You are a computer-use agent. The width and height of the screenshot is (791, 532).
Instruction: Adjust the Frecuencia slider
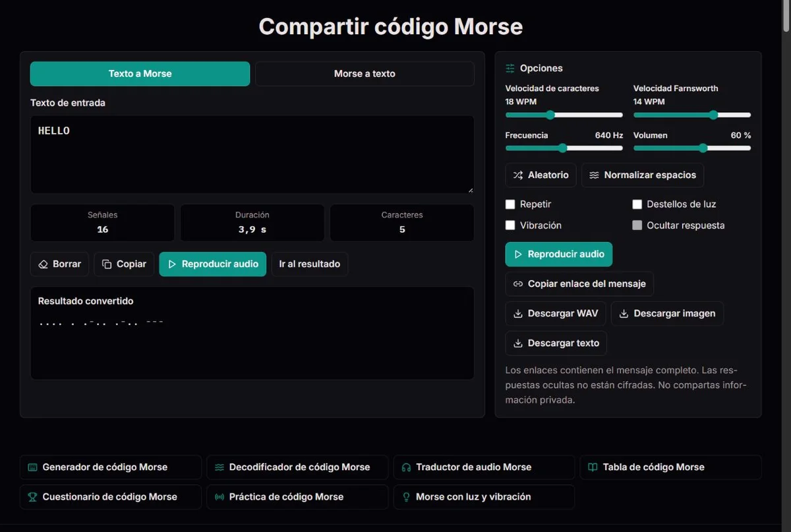click(x=564, y=148)
